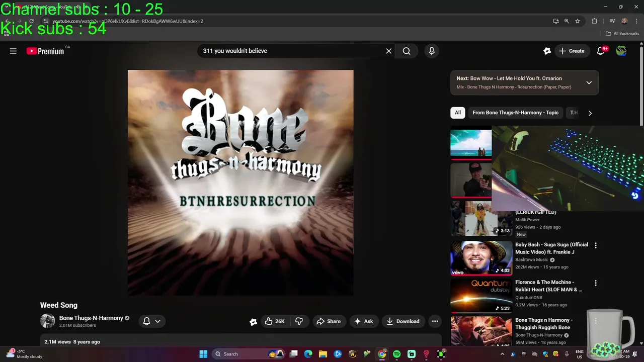Share the video
644x362 pixels.
pyautogui.click(x=328, y=321)
